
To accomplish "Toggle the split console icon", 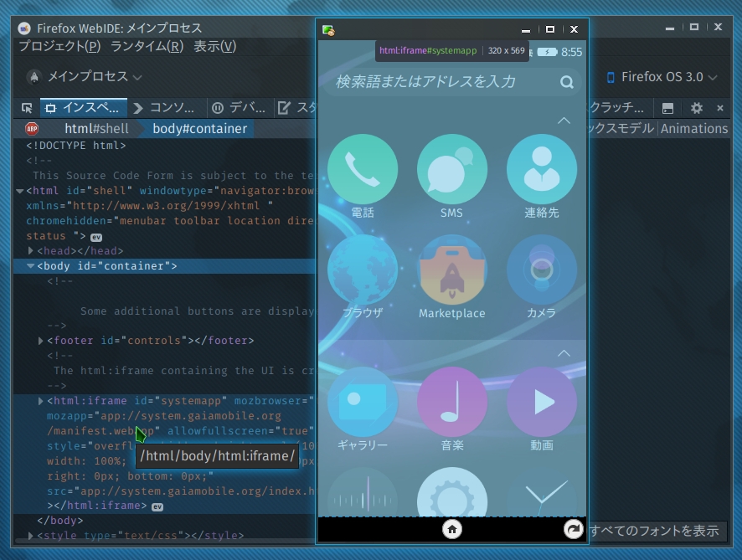I will 667,108.
